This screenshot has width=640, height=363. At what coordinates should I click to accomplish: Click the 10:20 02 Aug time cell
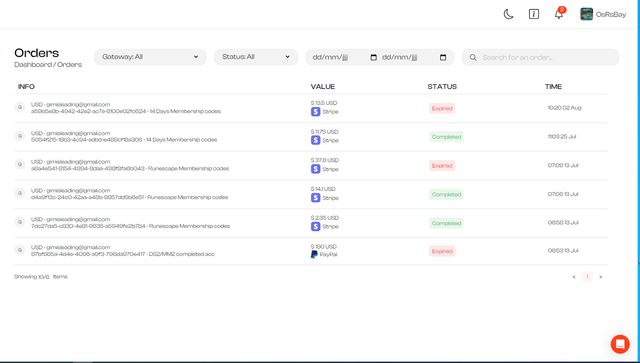pyautogui.click(x=564, y=108)
